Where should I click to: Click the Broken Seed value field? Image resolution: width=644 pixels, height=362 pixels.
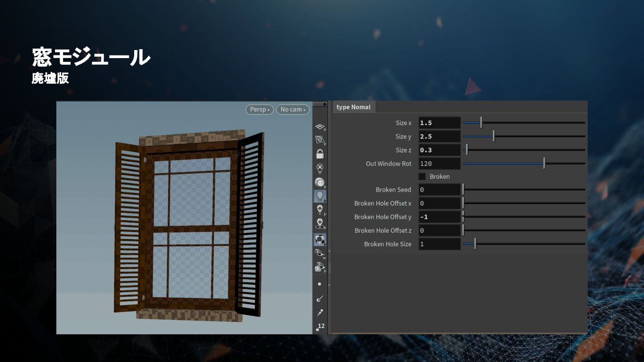439,190
